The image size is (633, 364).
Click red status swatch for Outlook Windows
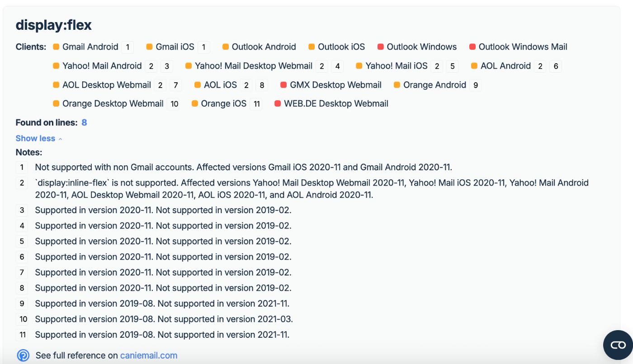(x=381, y=47)
